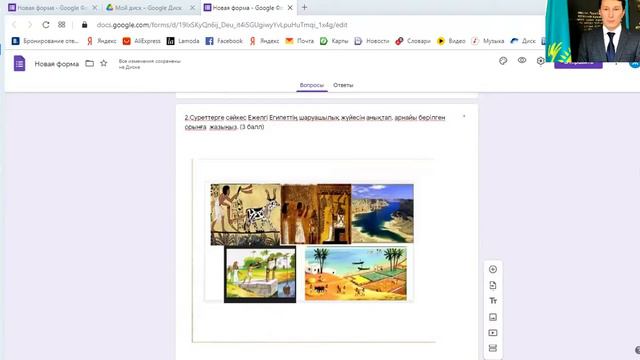640x360 pixels.
Task: Click question 2 text about Ежелгі Египет
Action: (315, 122)
